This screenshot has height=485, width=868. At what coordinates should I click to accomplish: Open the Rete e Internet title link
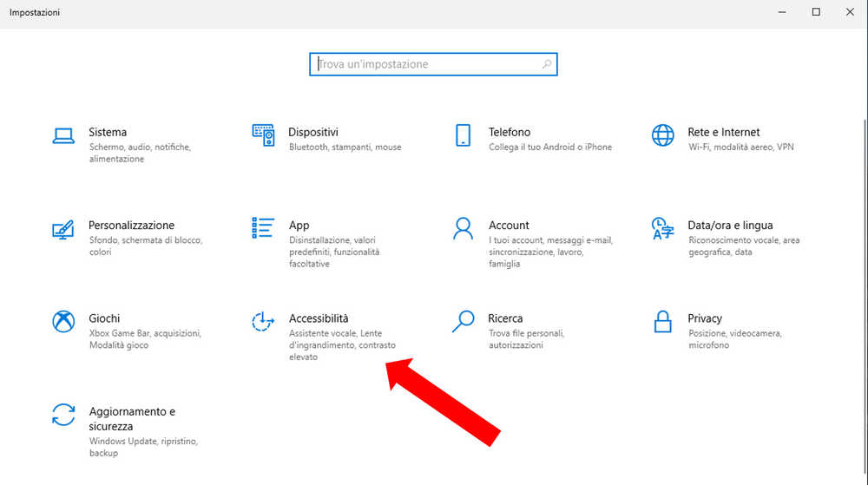pos(723,132)
